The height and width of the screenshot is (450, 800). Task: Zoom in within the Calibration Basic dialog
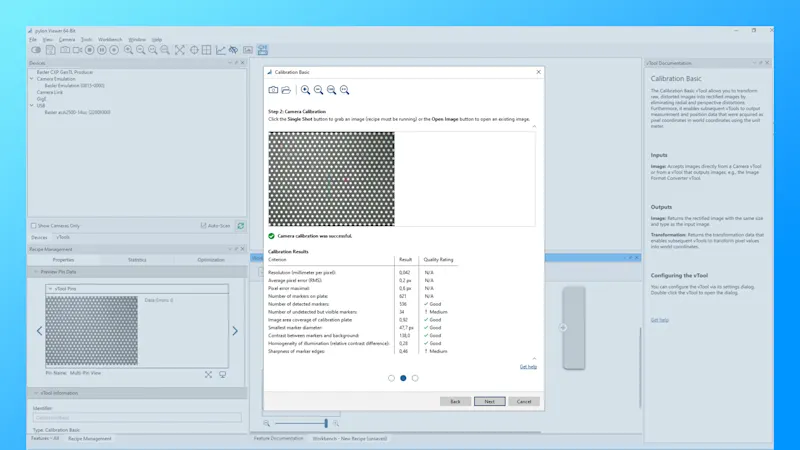(x=305, y=90)
